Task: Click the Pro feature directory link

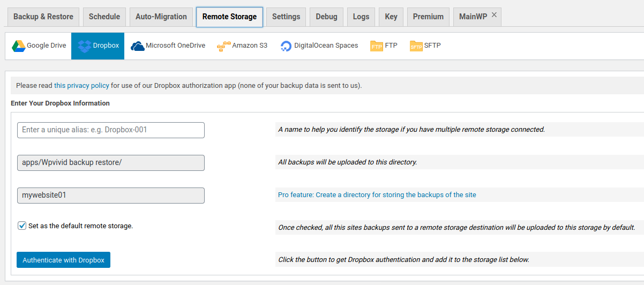Action: [377, 195]
